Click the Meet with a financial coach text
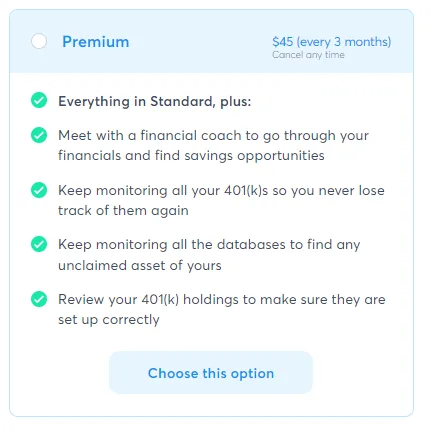430x431 pixels. 213,136
